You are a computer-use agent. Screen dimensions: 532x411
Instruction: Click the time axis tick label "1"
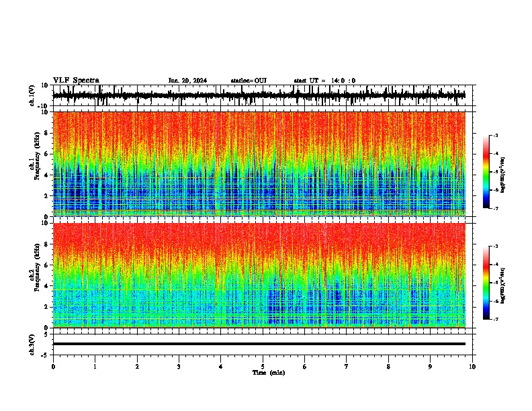pyautogui.click(x=95, y=367)
